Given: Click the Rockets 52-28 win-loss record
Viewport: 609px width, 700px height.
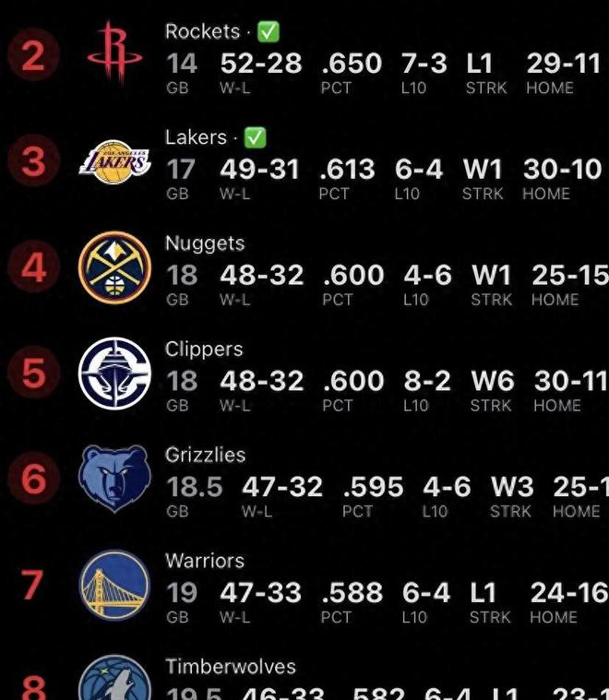Looking at the screenshot, I should pyautogui.click(x=261, y=64).
